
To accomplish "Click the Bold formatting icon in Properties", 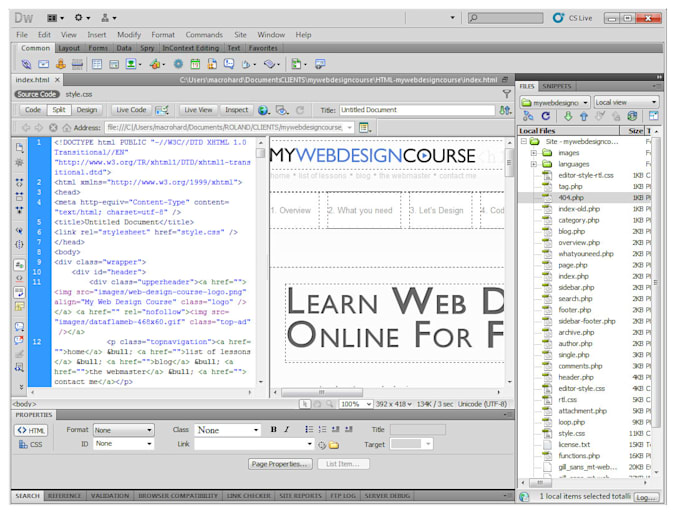I will coord(273,430).
